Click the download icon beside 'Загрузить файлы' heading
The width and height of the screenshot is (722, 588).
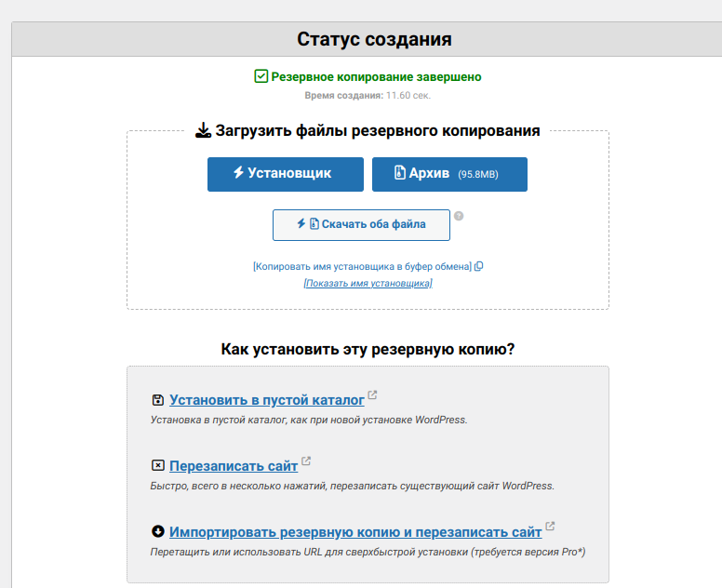(x=203, y=131)
